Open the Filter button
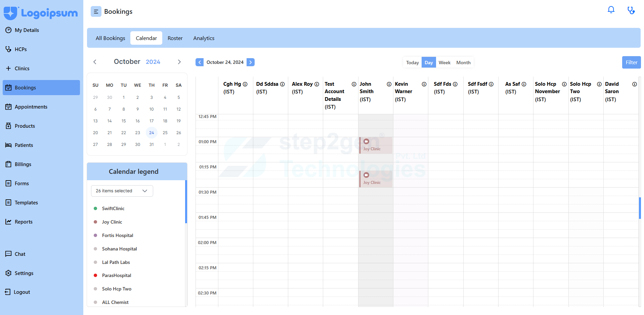Viewport: 644px width, 315px height. point(631,63)
